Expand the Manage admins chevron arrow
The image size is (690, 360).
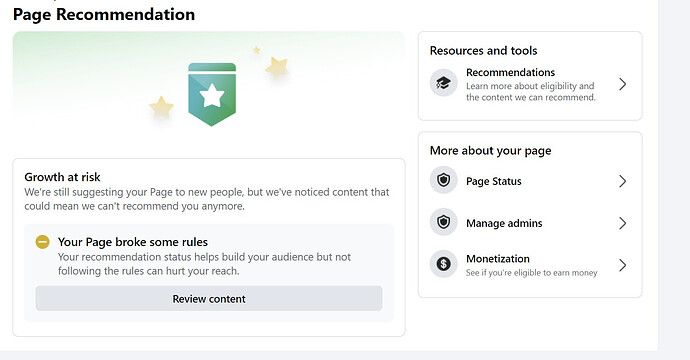(x=622, y=223)
